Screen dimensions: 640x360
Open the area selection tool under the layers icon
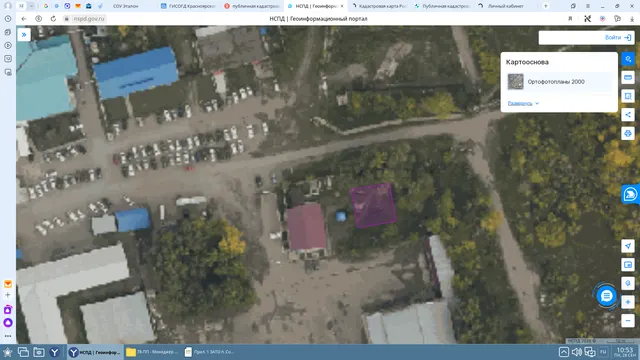pos(628,96)
